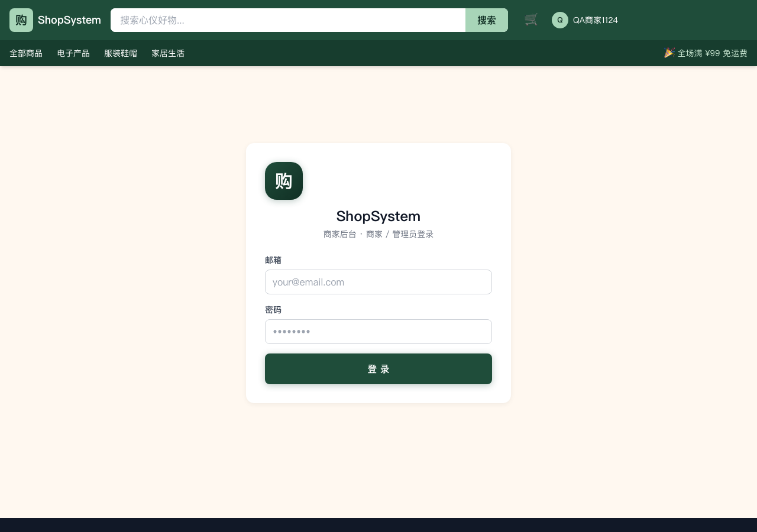Focus the 搜索心仪好物 search field
Image resolution: width=757 pixels, height=532 pixels.
coord(288,20)
